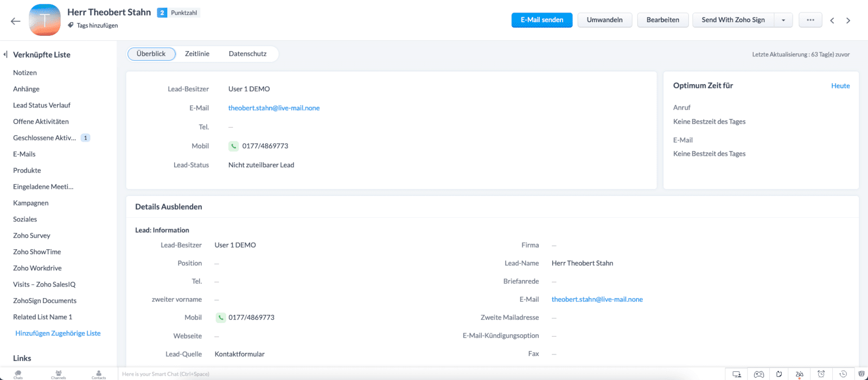Click the call icon next to Mobil in details
Image resolution: width=868 pixels, height=380 pixels.
point(221,318)
